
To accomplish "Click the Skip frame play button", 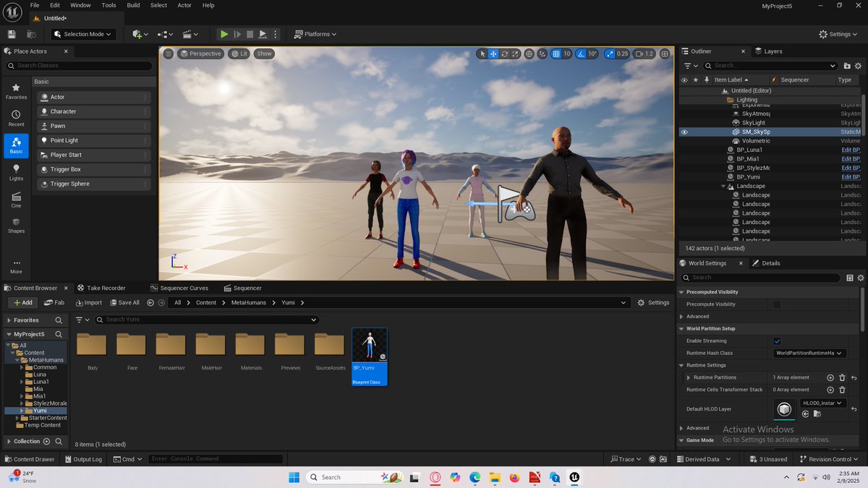I will click(237, 34).
